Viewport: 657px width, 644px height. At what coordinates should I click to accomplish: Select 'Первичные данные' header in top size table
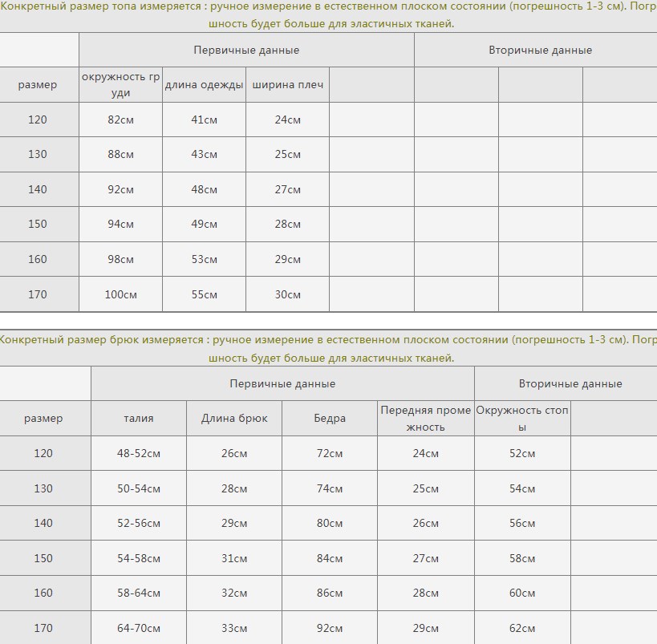[246, 50]
